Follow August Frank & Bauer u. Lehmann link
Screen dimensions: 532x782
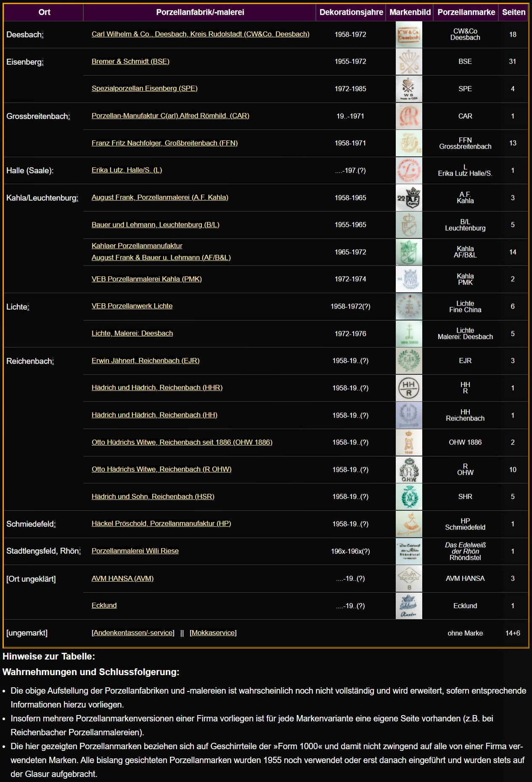tap(161, 258)
